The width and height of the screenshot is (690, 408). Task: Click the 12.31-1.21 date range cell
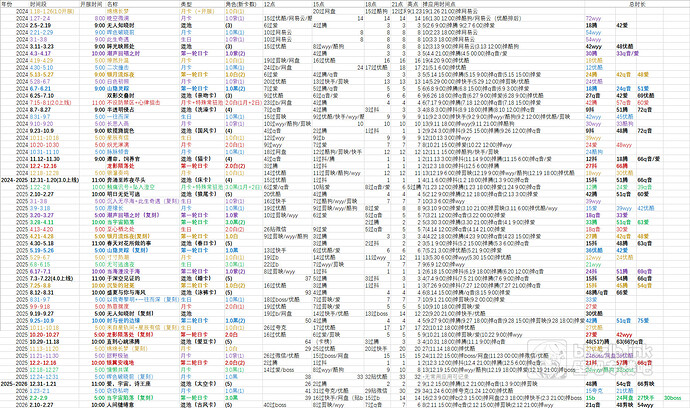pyautogui.click(x=43, y=382)
